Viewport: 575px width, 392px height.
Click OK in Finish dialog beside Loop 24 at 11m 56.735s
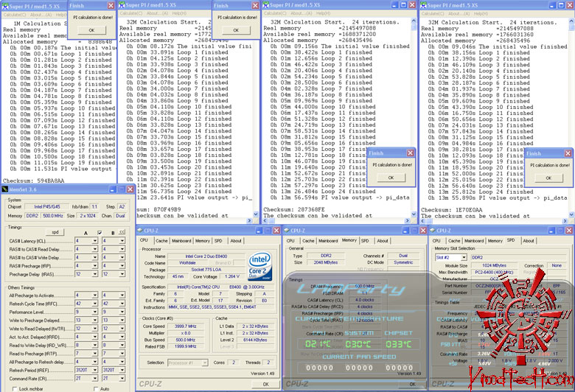(x=236, y=30)
